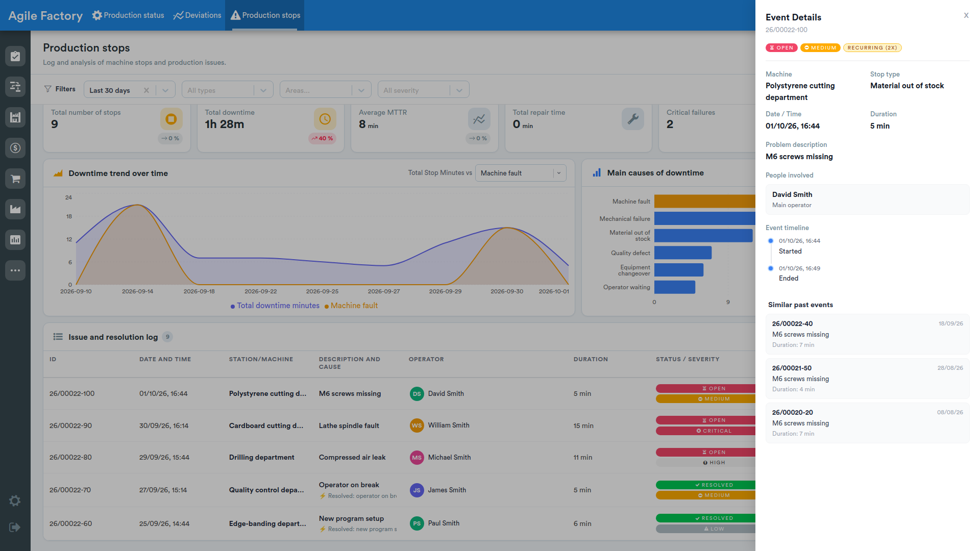Image resolution: width=980 pixels, height=551 pixels.
Task: Open the bar chart sidebar icon
Action: (x=15, y=240)
